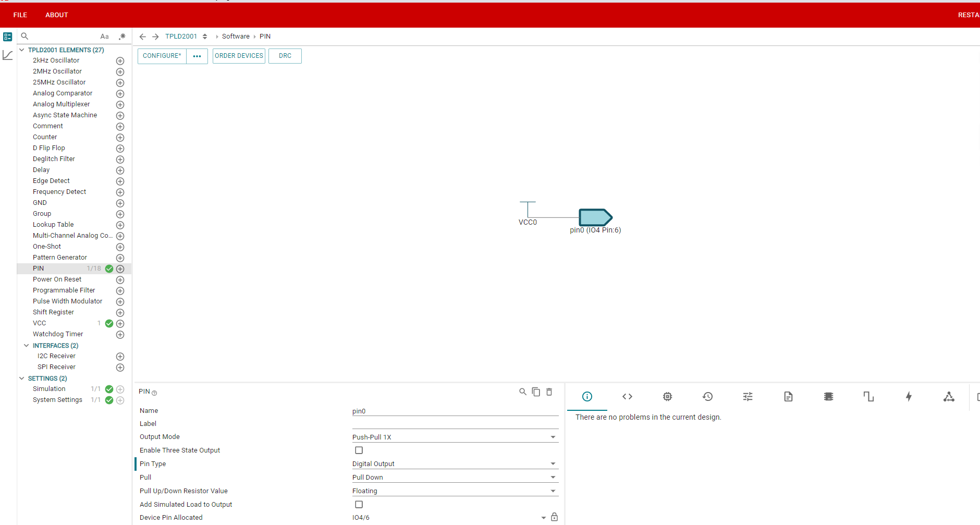This screenshot has width=980, height=525.
Task: Add a Counter element with plus icon
Action: [120, 138]
